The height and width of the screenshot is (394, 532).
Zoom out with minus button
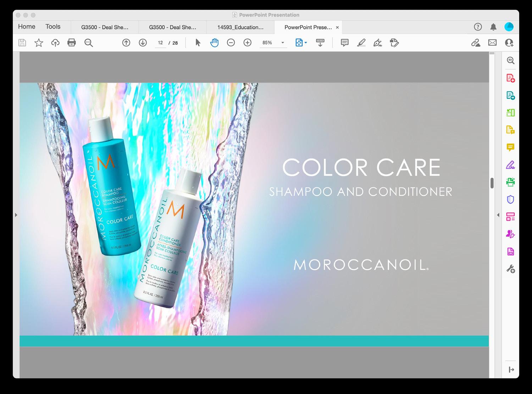pos(231,43)
